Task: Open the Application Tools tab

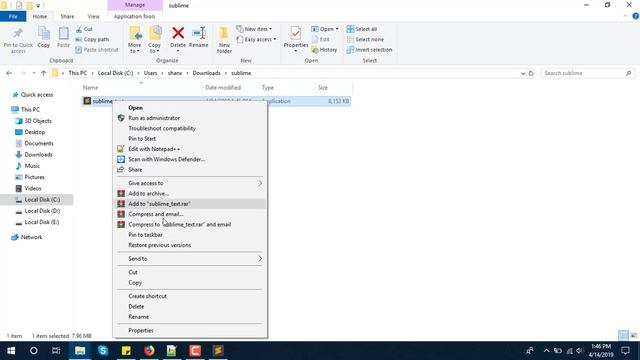Action: 134,16
